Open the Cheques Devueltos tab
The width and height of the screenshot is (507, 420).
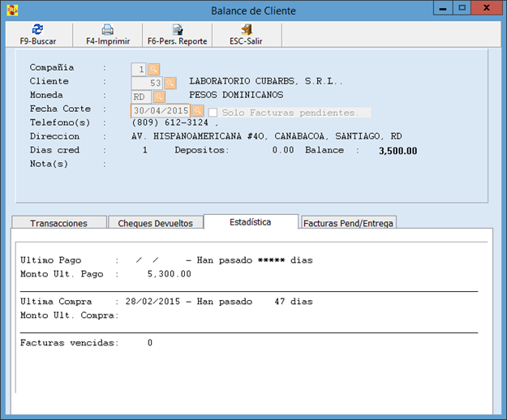point(155,223)
